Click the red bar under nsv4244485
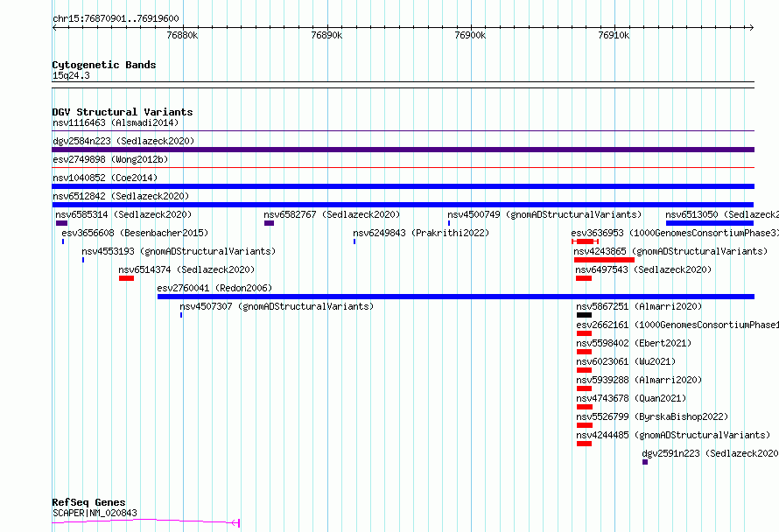 pos(585,444)
